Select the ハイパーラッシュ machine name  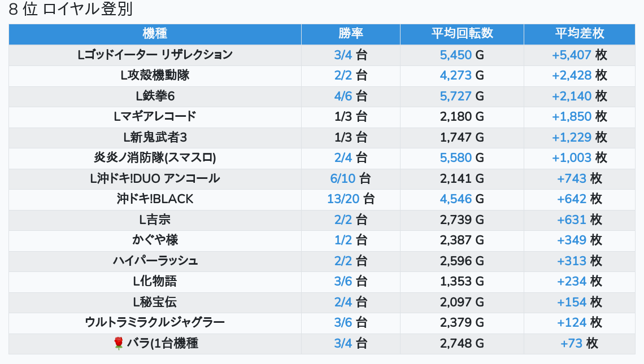pos(155,261)
